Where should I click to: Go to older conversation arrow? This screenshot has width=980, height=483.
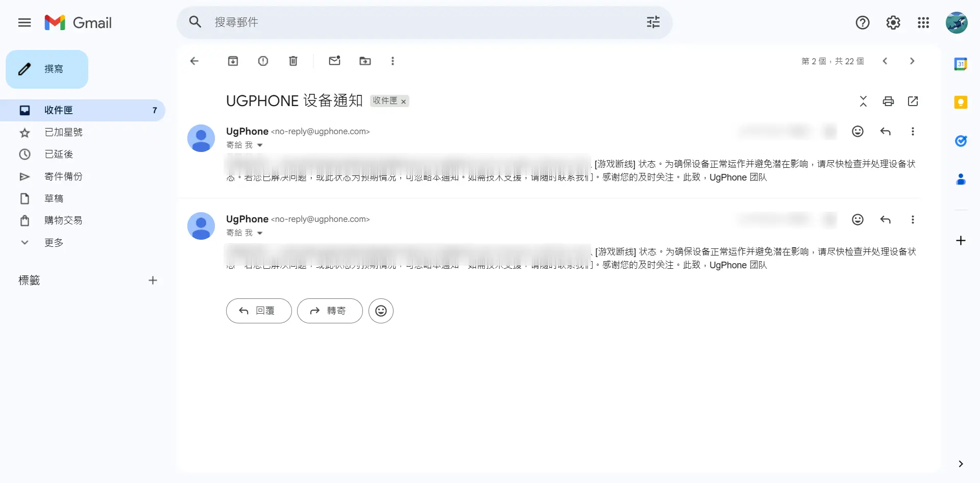(912, 61)
